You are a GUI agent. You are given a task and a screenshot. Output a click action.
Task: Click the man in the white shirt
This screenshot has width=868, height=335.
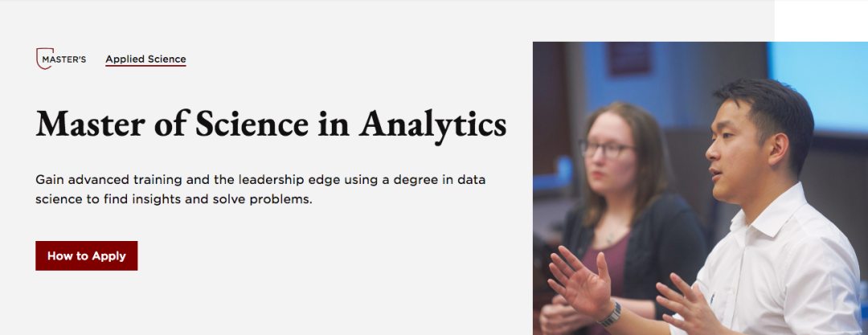tap(769, 222)
